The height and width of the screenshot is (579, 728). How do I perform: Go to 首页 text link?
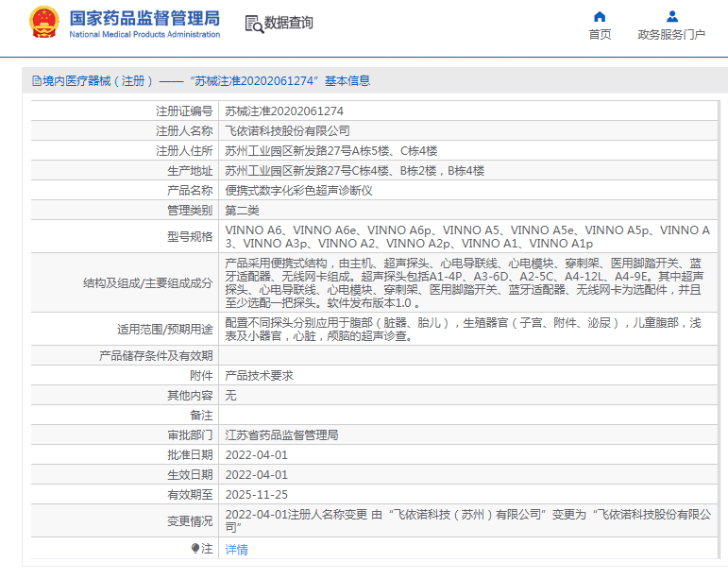click(x=600, y=35)
